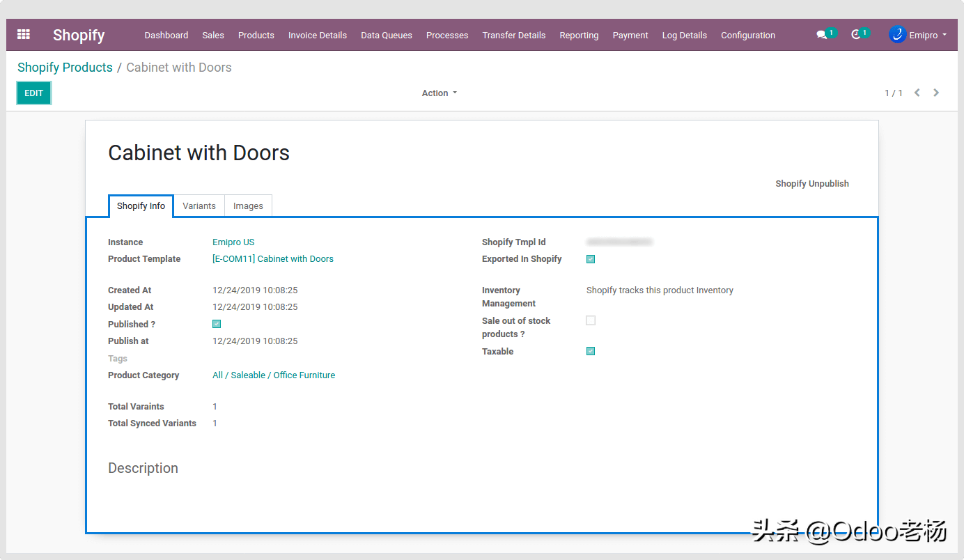
Task: Switch to the Shopify Info tab
Action: [141, 206]
